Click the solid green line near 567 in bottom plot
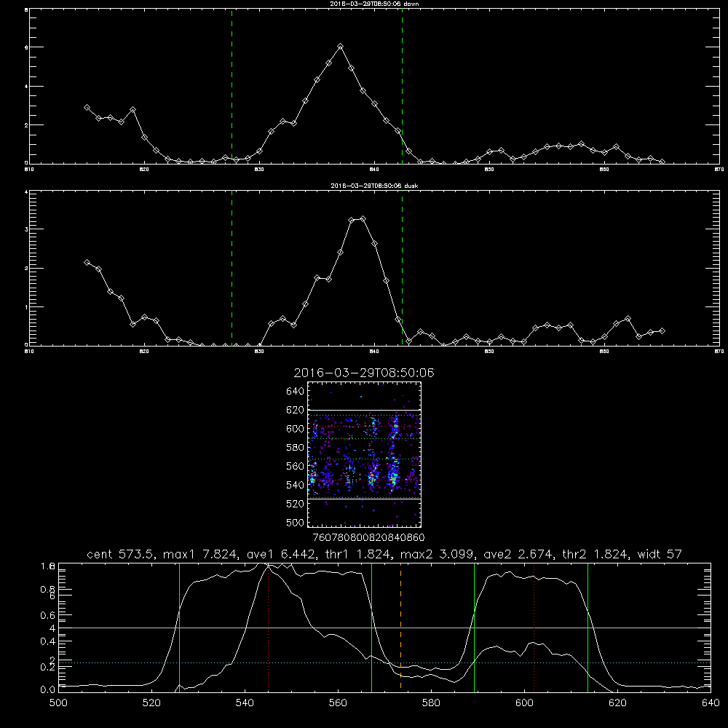Image resolution: width=728 pixels, height=728 pixels. tap(371, 627)
